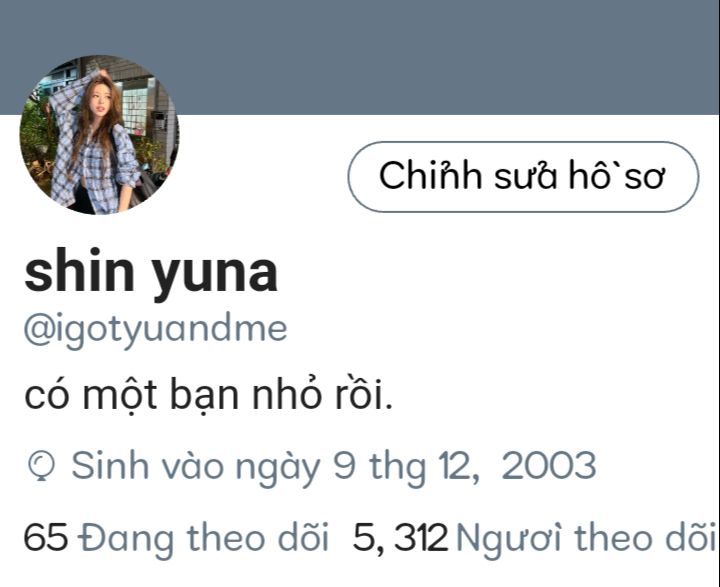Viewport: 720px width, 587px height.
Task: Tap the hồ sơ text inside the edit button
Action: [617, 176]
